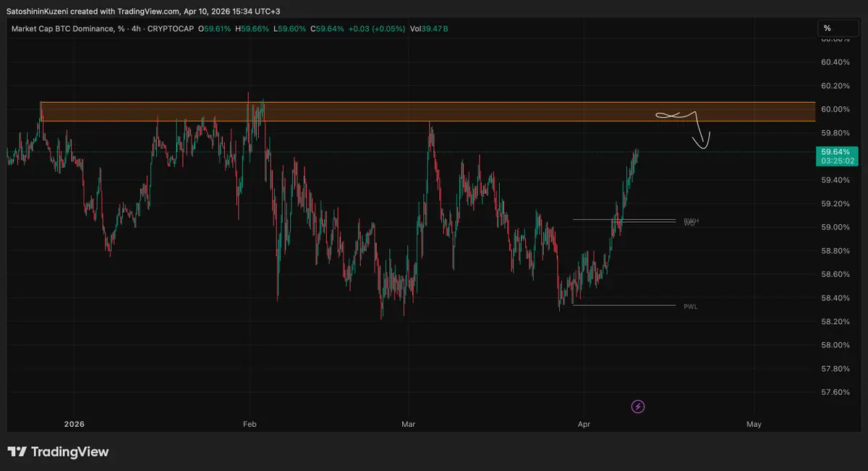The height and width of the screenshot is (471, 868).
Task: Open the % price scale mode box
Action: click(836, 28)
